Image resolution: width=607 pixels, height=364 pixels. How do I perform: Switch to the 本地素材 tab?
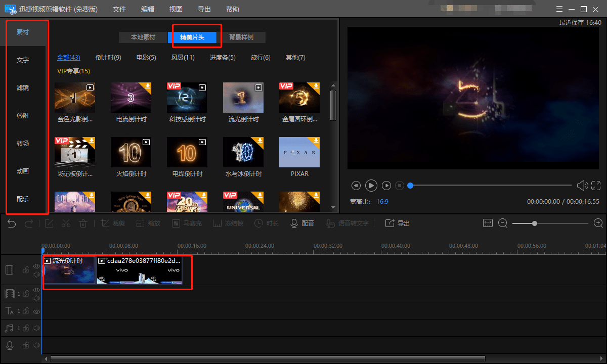143,37
